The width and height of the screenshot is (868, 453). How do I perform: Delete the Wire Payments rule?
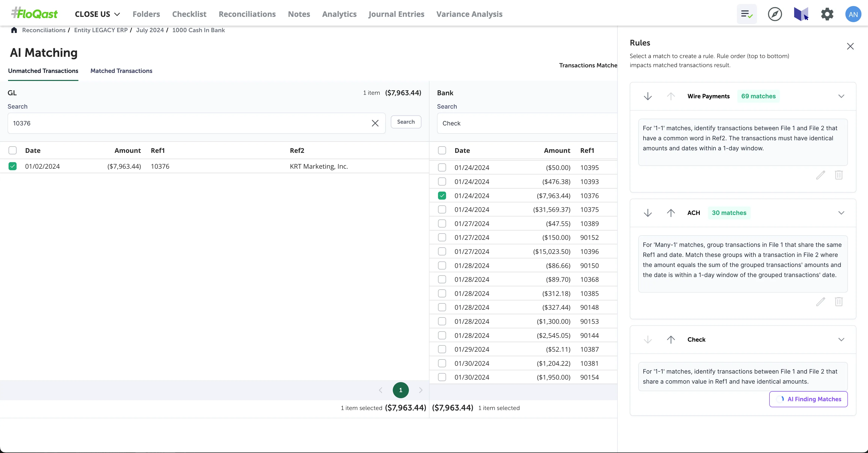pos(839,175)
